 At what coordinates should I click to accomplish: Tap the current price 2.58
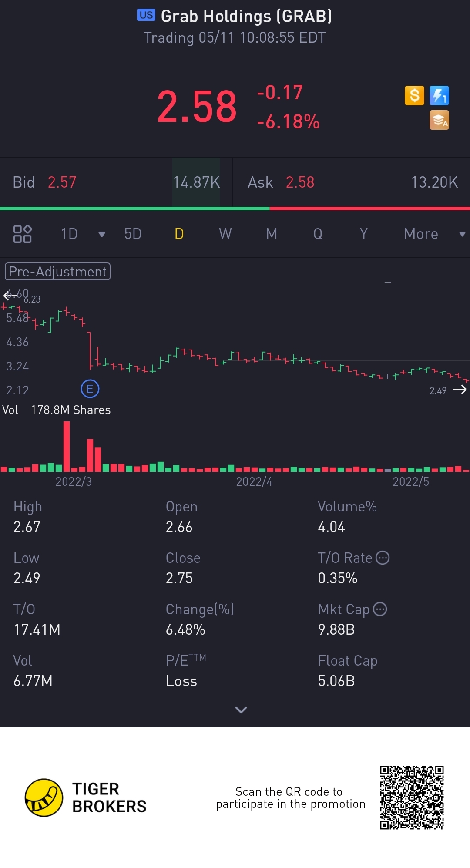click(x=197, y=107)
